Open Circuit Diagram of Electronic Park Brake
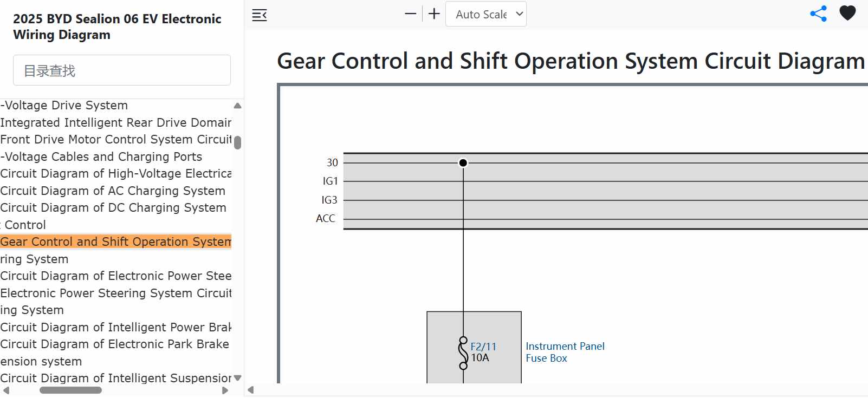Viewport: 868px width, 398px height. coord(115,344)
